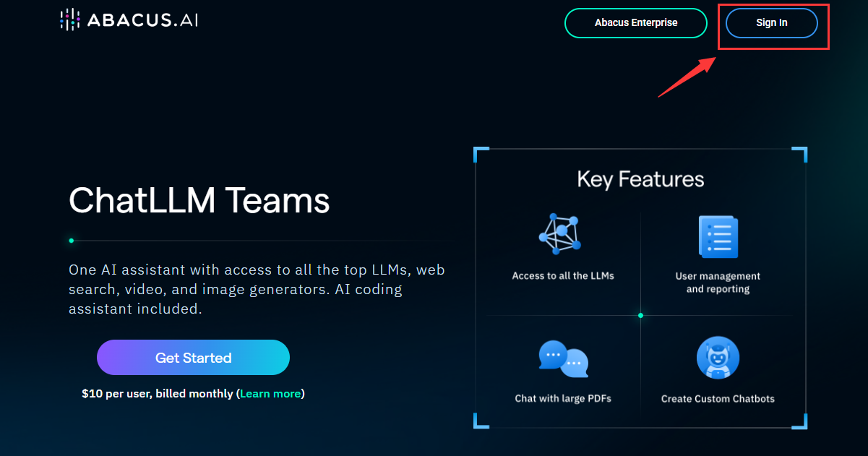
Task: Click the user management document icon
Action: [x=718, y=237]
